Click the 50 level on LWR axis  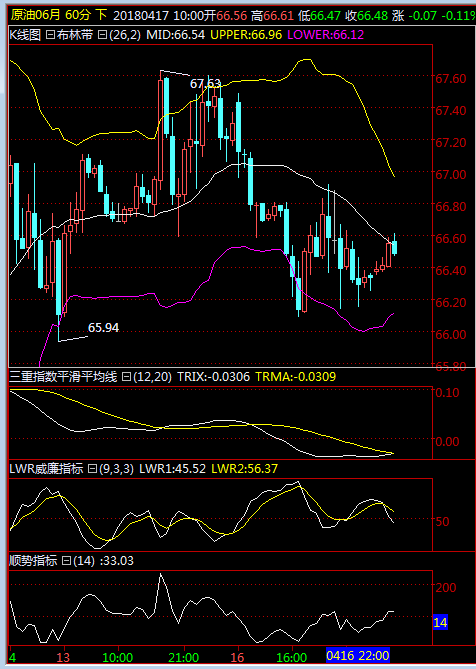pyautogui.click(x=442, y=521)
